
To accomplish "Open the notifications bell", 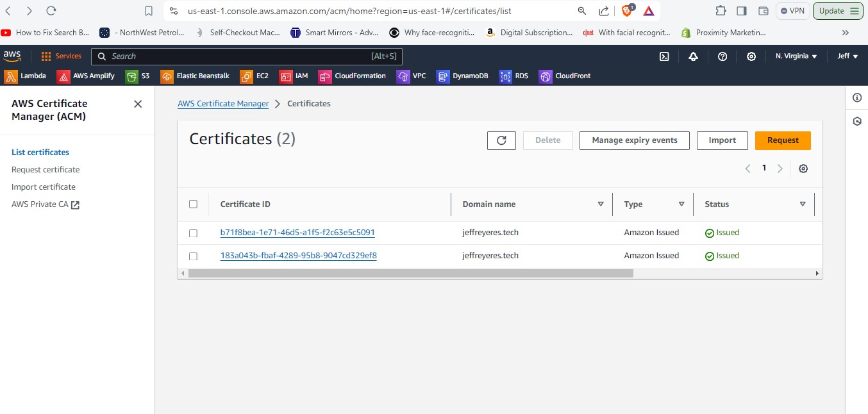I will [x=693, y=56].
